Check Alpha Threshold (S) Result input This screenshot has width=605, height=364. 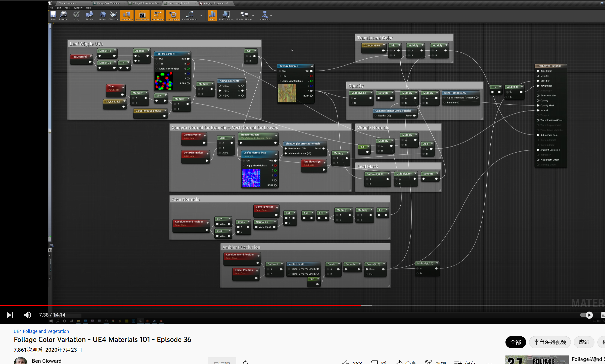[x=445, y=98]
